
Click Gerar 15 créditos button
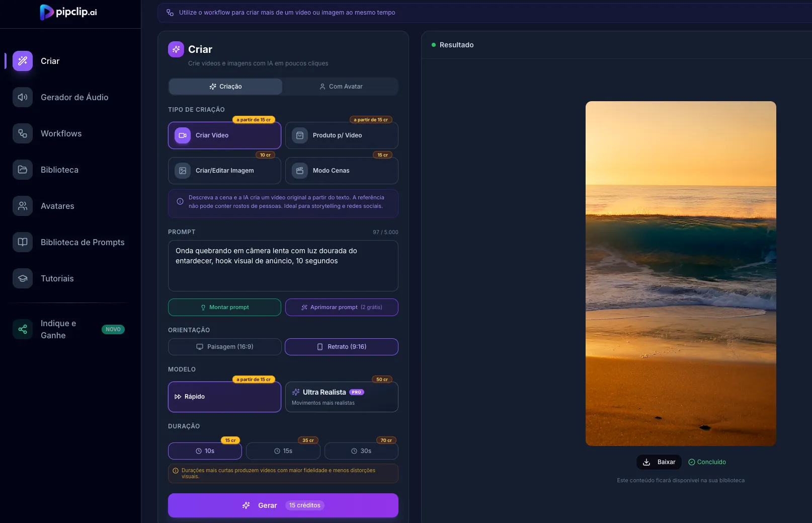pyautogui.click(x=283, y=505)
